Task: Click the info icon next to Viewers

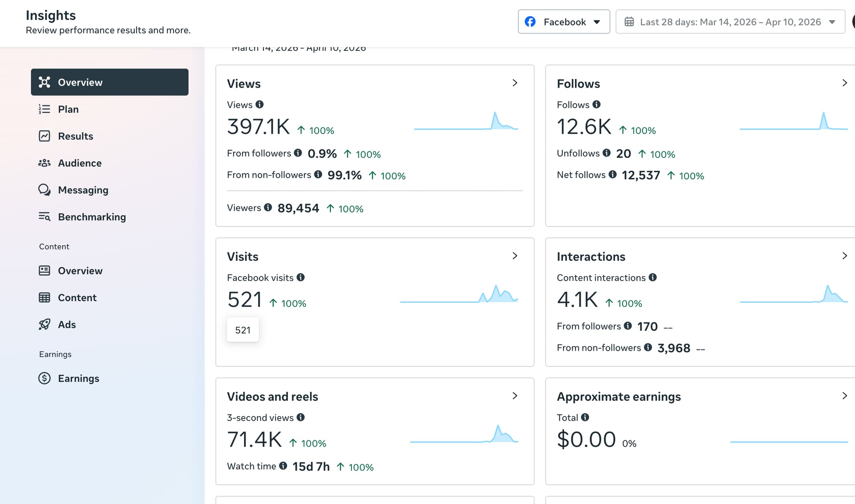Action: tap(268, 207)
